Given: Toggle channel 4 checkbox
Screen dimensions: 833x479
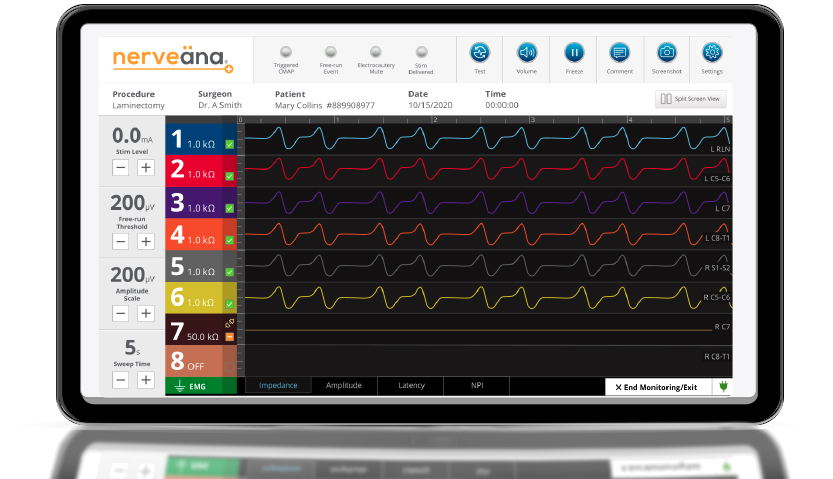Looking at the screenshot, I should (x=229, y=240).
